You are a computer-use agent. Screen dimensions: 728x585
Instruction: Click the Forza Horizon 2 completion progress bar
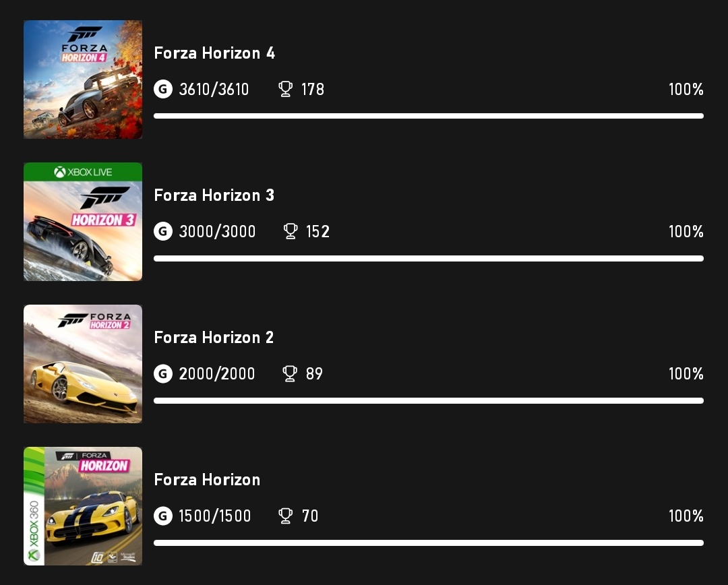pos(429,400)
